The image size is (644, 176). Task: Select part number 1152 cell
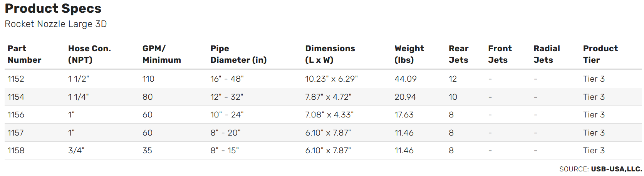click(x=16, y=79)
